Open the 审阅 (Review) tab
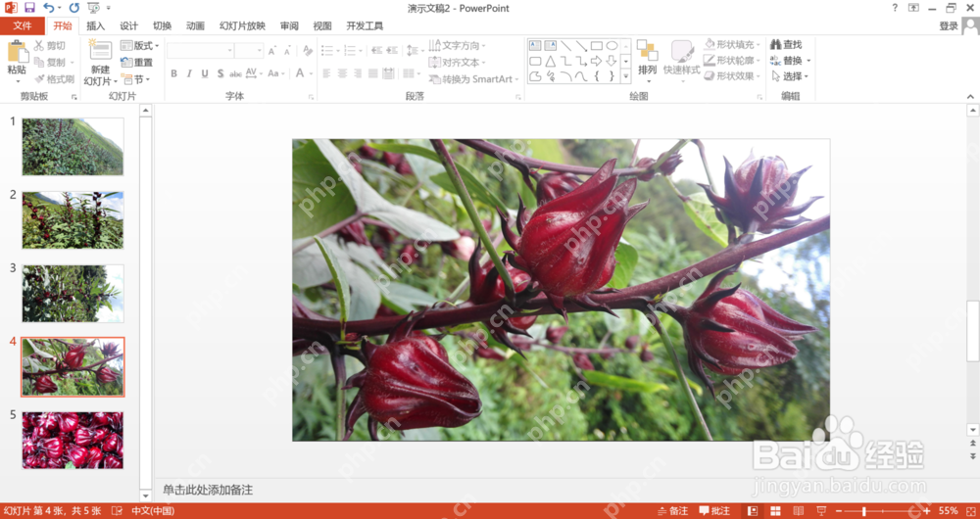 (289, 26)
